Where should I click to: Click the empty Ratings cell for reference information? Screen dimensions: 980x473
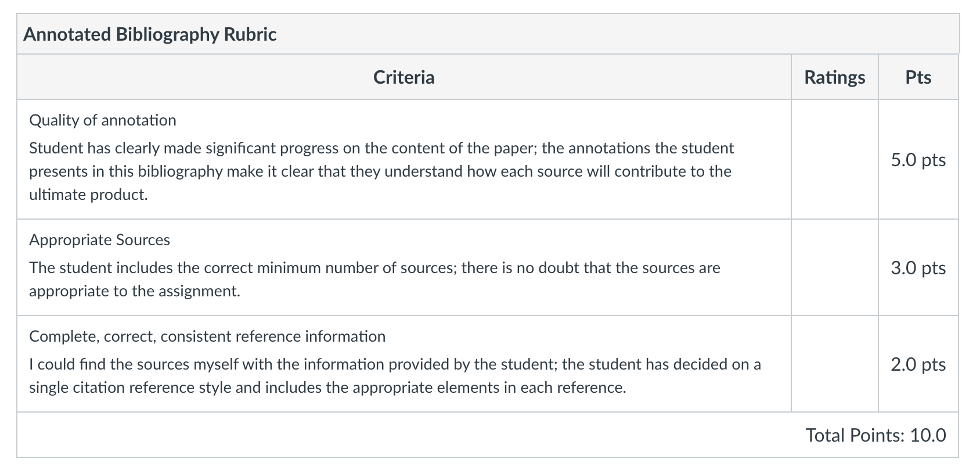[834, 364]
